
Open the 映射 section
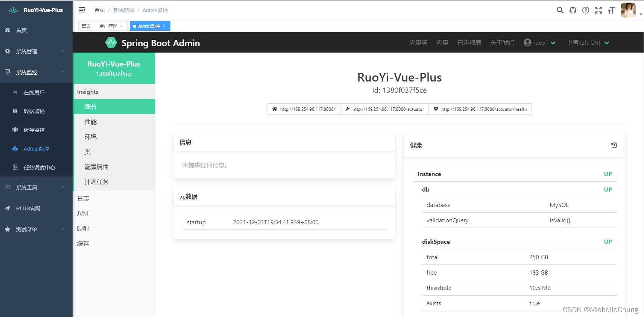(114, 228)
